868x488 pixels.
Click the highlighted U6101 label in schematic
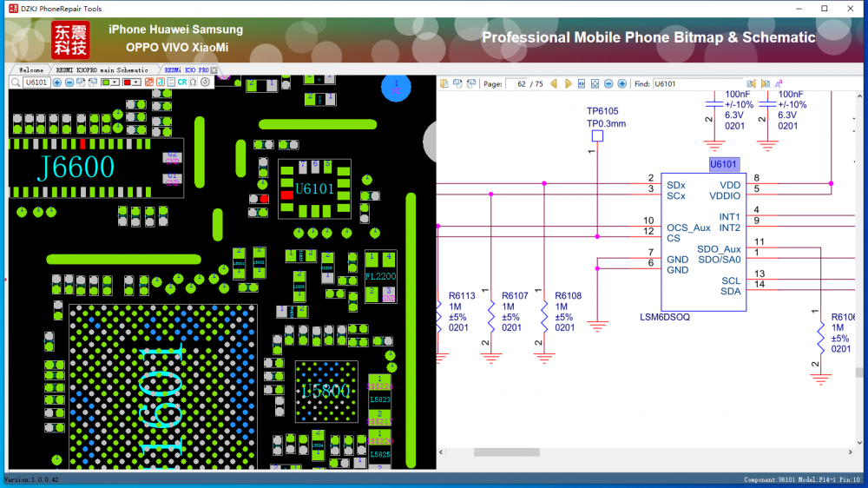pos(724,164)
